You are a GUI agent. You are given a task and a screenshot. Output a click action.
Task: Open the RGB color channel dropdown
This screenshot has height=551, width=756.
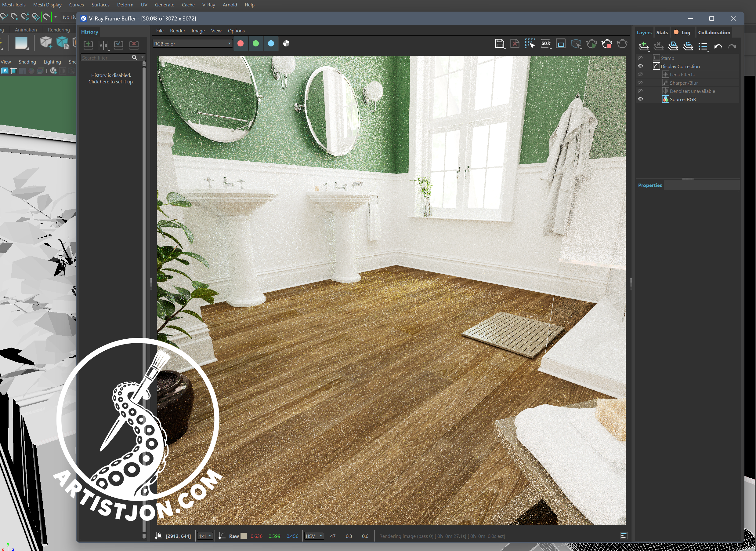click(192, 44)
